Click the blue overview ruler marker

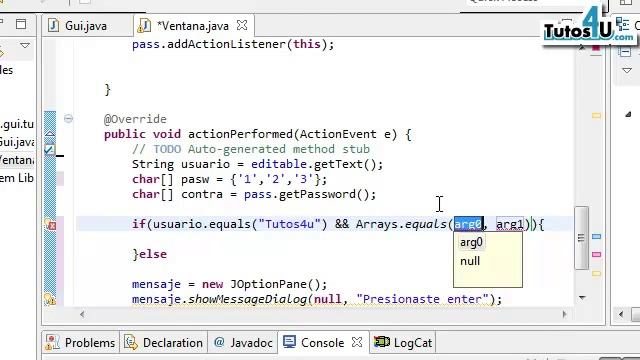coord(596,237)
